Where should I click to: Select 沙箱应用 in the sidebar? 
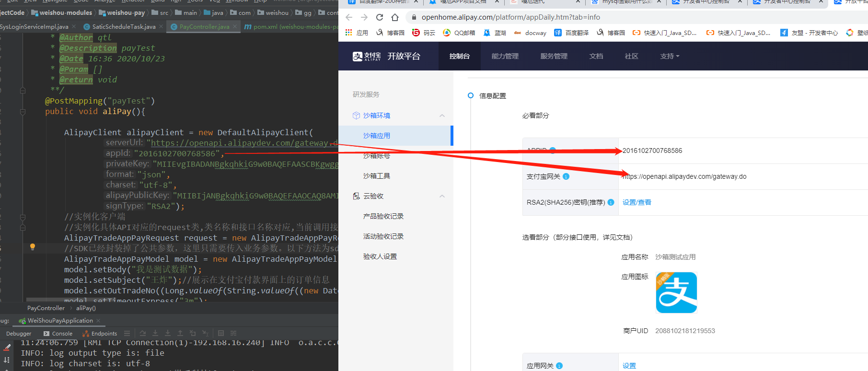(x=396, y=136)
